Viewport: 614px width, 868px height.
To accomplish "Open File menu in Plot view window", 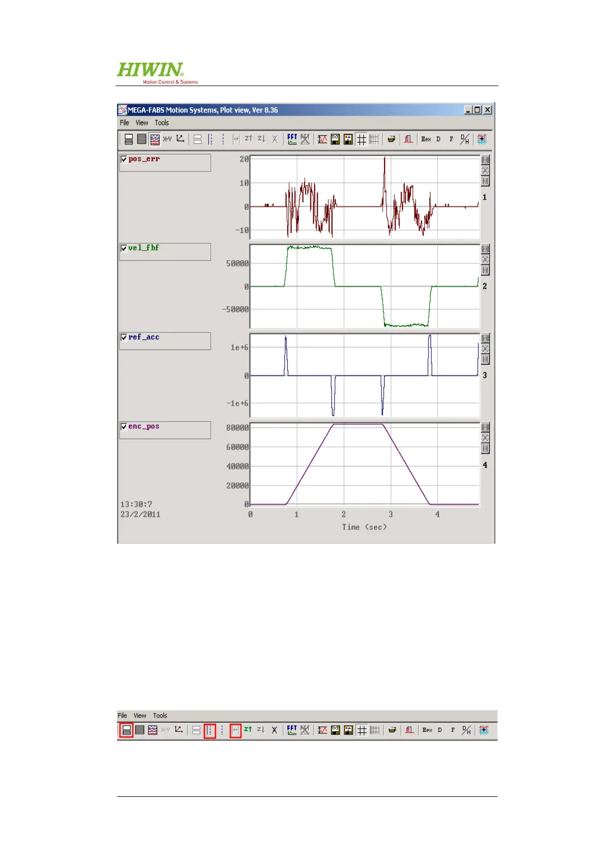I will [124, 123].
